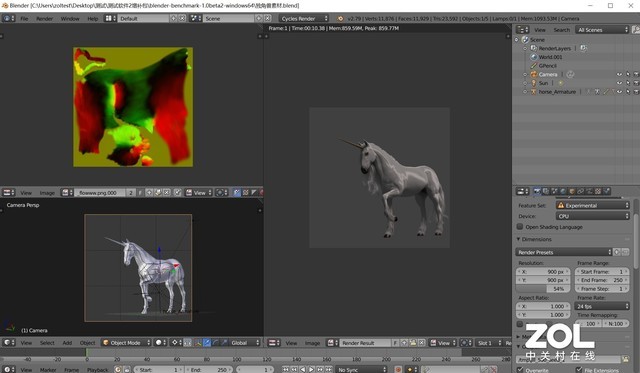Toggle Sun renderability camera icon

636,83
